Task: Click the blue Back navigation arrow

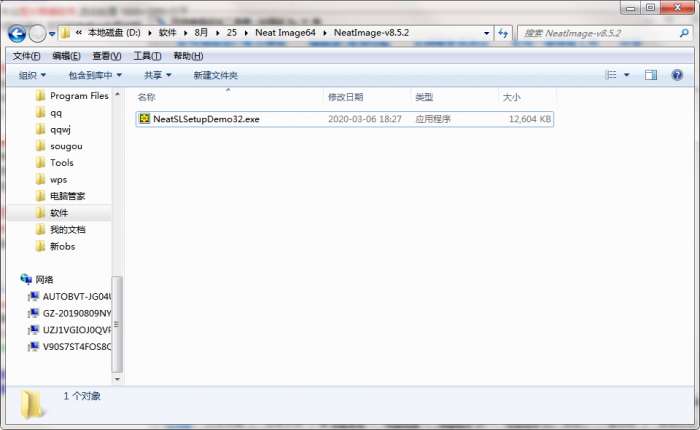Action: (x=17, y=33)
